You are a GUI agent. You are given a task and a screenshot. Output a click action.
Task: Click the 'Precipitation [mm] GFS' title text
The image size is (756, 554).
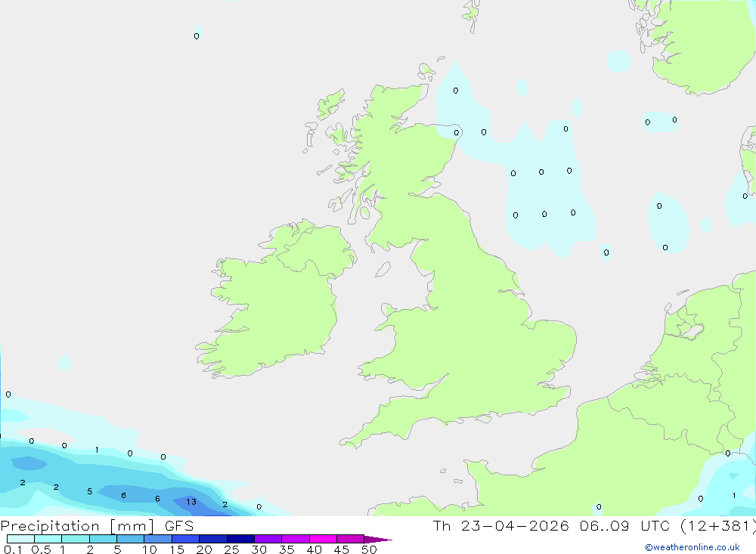click(97, 526)
